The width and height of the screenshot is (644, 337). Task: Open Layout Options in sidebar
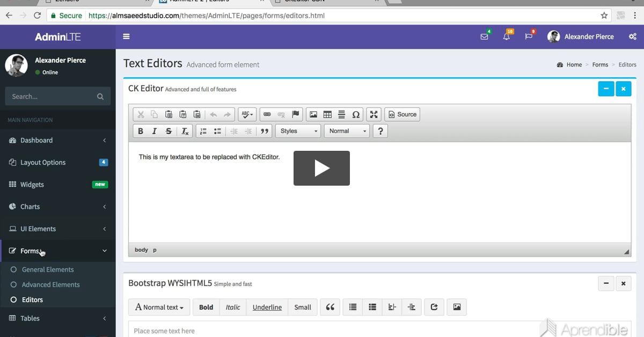(x=57, y=162)
